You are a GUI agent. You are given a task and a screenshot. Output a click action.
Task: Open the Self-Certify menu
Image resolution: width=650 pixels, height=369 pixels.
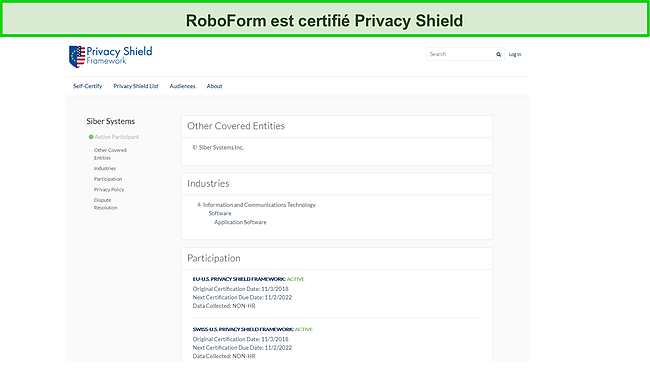[x=87, y=86]
